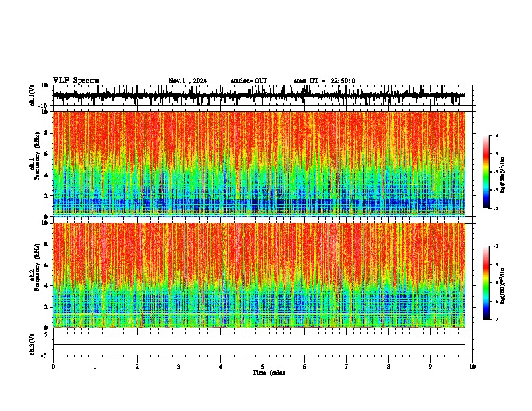Click the ch.1 color bar log(PSD) unit label
The height and width of the screenshot is (411, 532).
[x=503, y=175]
